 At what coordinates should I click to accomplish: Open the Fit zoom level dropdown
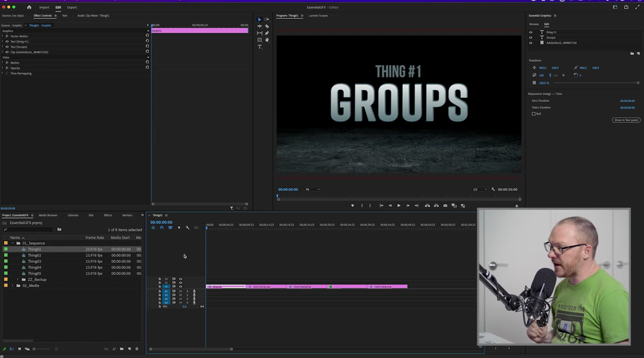(x=313, y=189)
